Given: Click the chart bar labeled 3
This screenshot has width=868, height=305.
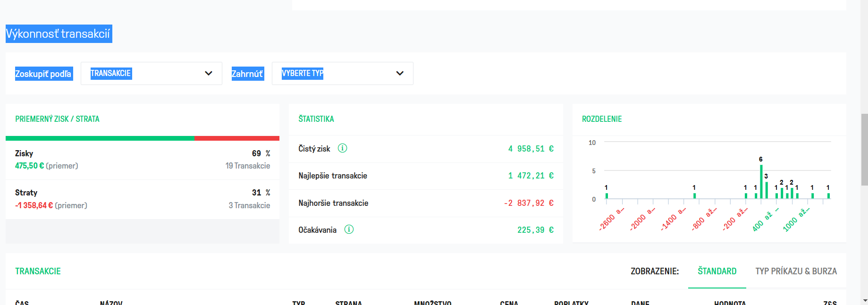Looking at the screenshot, I should 766,190.
